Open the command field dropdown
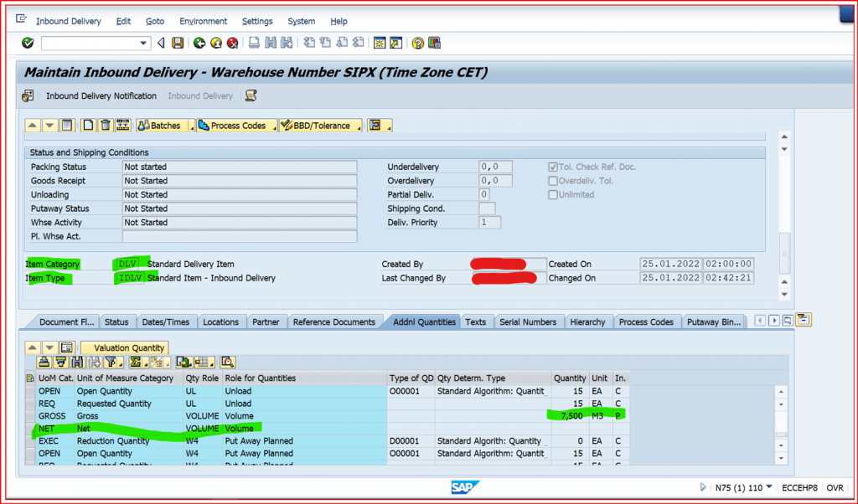Screen dimensions: 858x504 pos(142,44)
